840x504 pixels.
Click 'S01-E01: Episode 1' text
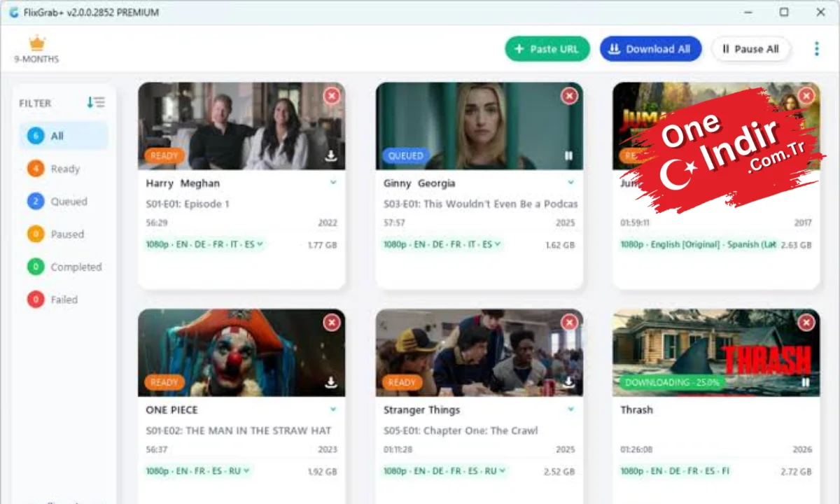click(188, 204)
